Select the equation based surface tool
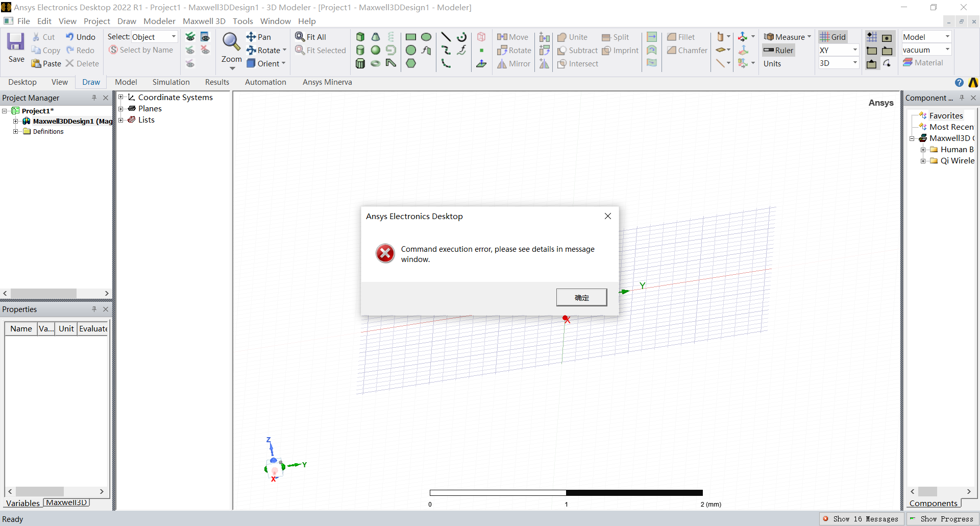 [426, 50]
